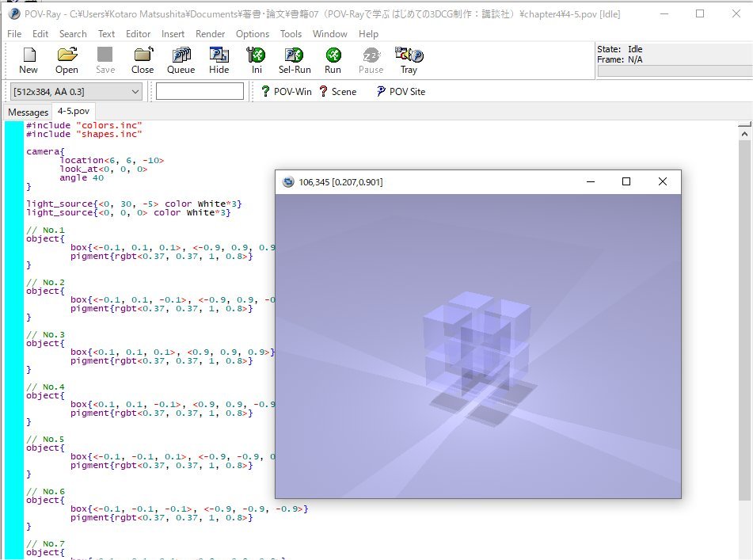Select the 4-5.pov editor tab

click(73, 112)
